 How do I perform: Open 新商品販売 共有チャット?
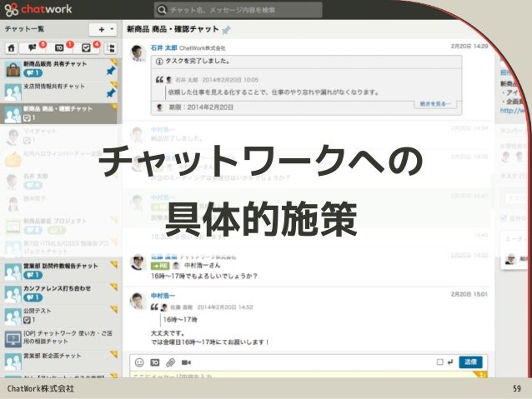[59, 69]
